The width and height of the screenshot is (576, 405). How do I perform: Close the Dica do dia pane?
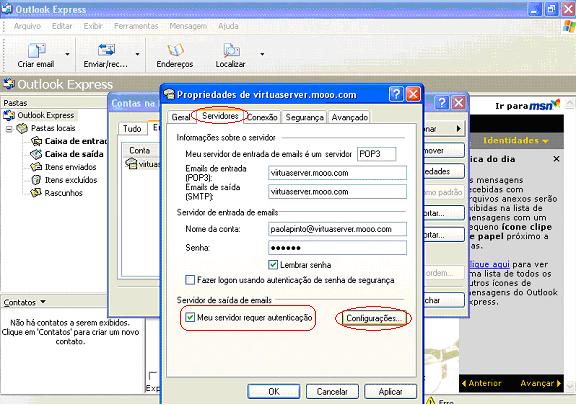(x=556, y=159)
